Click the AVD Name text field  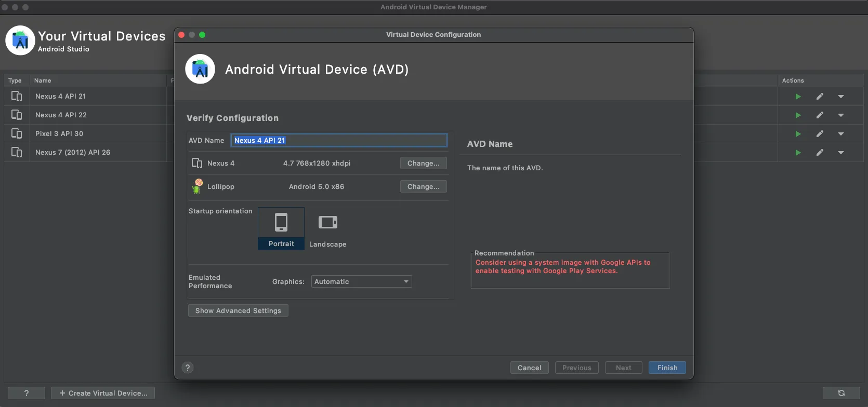point(339,140)
